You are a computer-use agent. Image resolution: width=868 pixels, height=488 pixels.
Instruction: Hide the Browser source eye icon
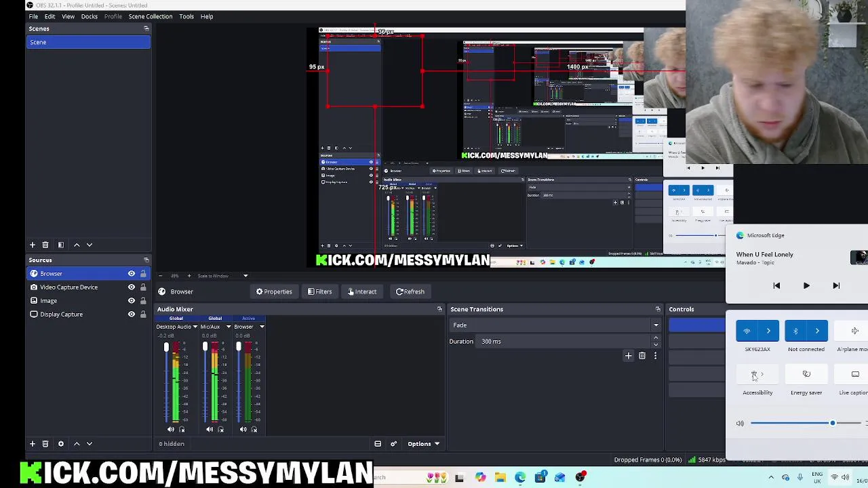pos(132,273)
